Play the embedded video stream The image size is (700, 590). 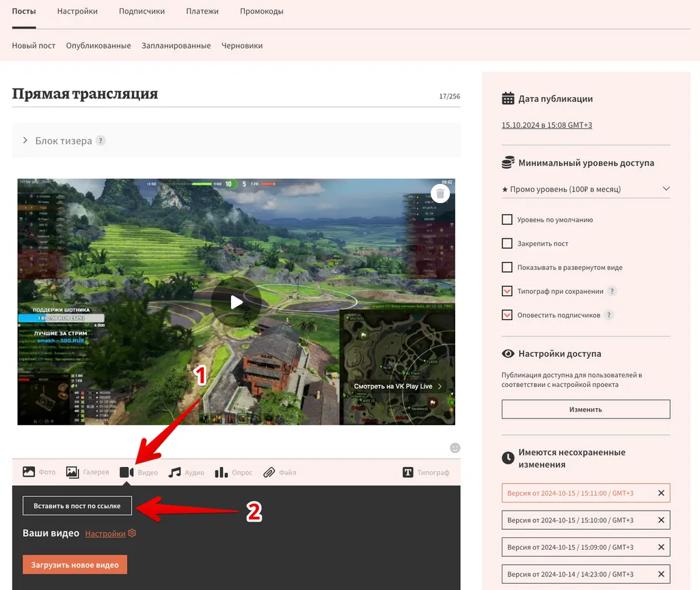[236, 301]
